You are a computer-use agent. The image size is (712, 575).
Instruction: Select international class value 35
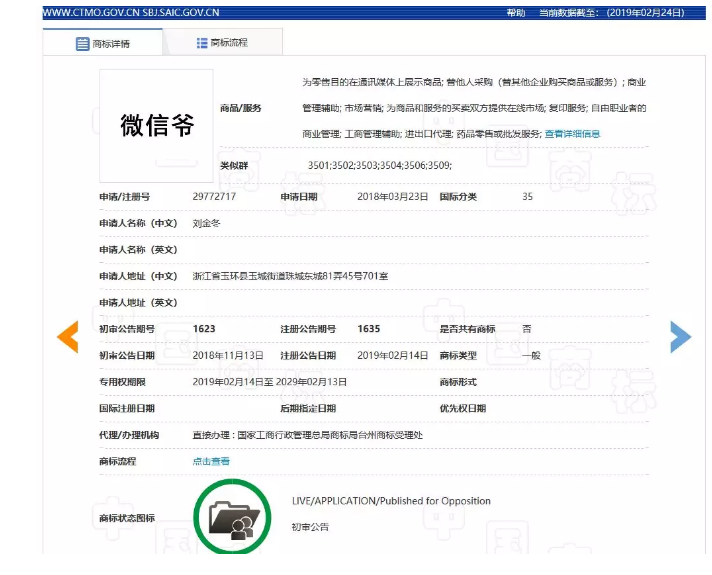(527, 196)
